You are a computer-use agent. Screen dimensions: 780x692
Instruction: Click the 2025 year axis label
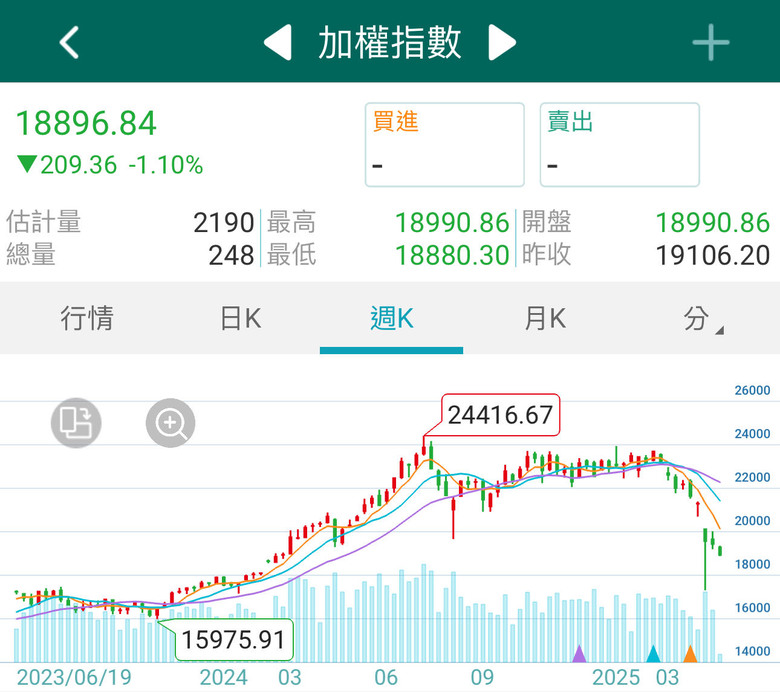click(616, 678)
